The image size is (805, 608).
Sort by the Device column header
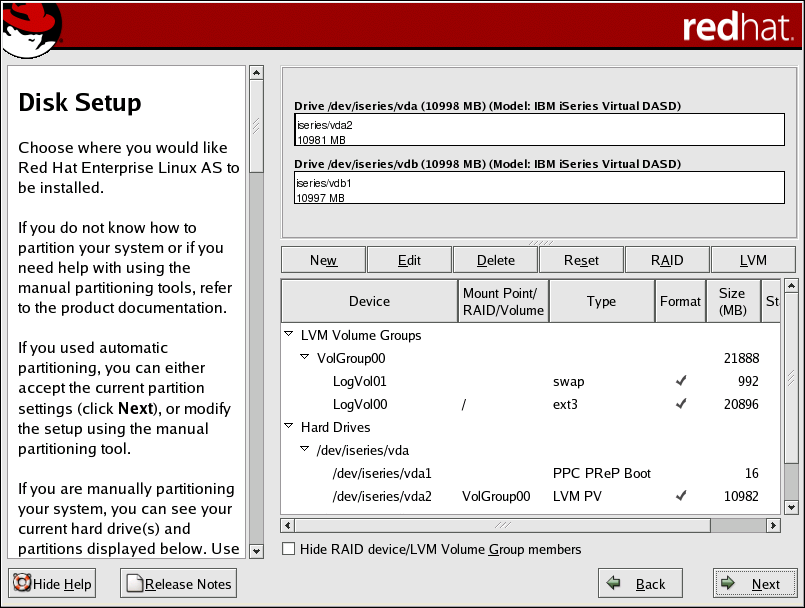[x=369, y=301]
